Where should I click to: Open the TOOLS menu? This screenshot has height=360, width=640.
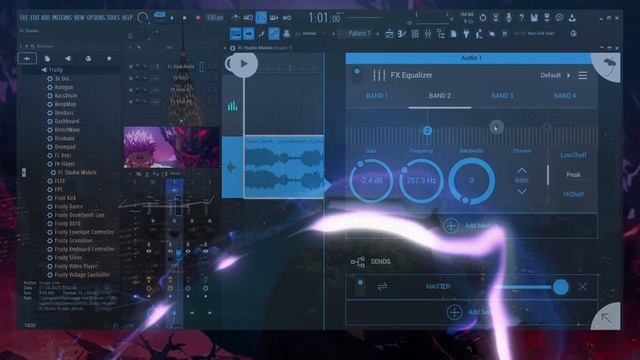click(113, 18)
